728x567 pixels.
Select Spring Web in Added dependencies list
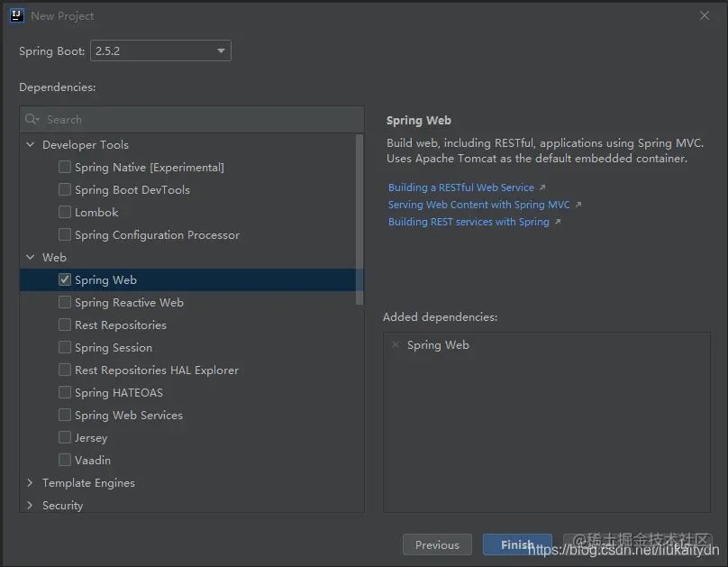pos(438,345)
